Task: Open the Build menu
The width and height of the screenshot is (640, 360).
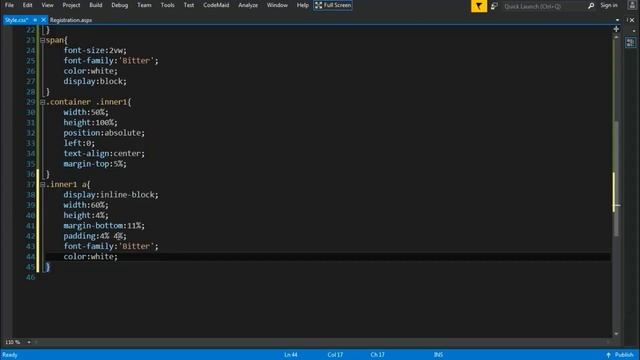Action: tap(96, 5)
